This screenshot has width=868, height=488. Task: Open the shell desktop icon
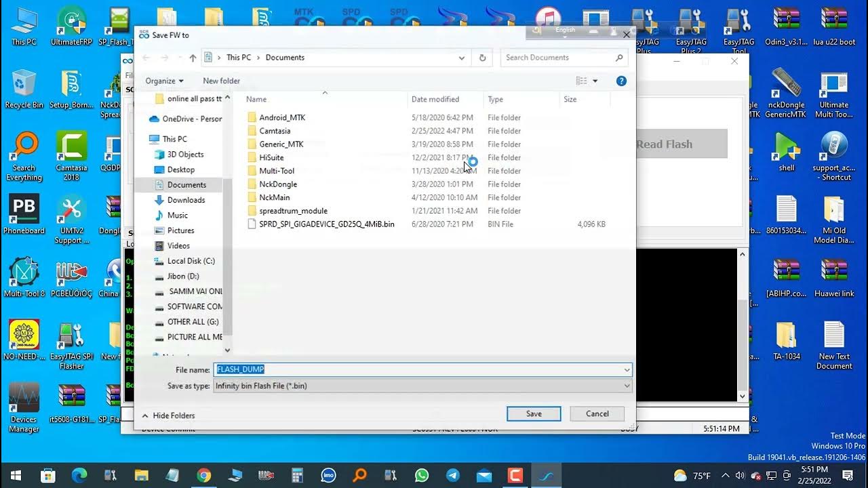787,151
